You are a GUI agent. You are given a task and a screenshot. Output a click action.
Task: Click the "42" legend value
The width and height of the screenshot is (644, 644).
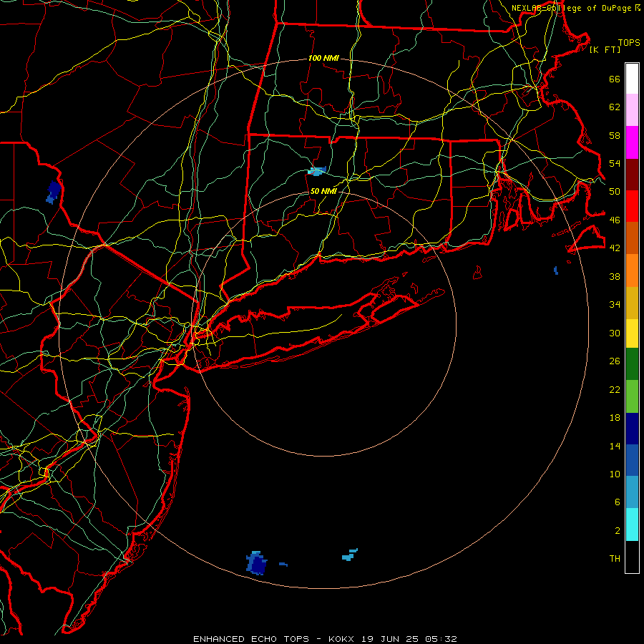pyautogui.click(x=615, y=248)
